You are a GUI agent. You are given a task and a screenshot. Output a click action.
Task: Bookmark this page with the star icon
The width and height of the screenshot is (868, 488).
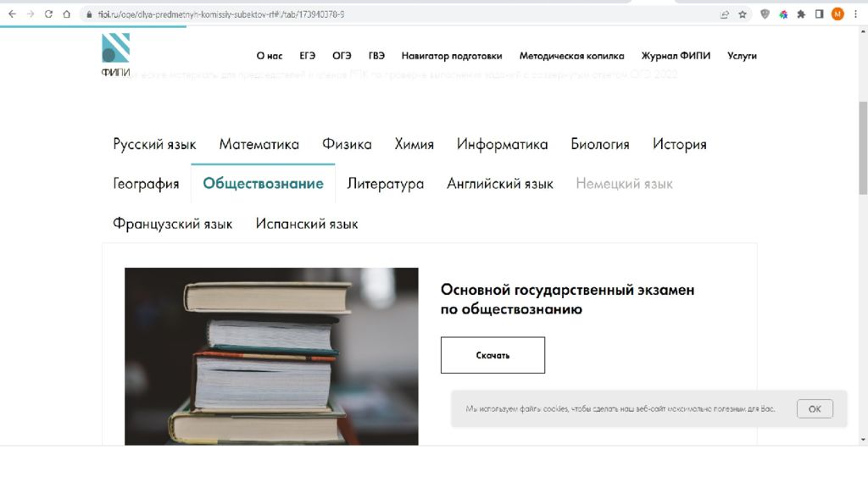tap(743, 14)
